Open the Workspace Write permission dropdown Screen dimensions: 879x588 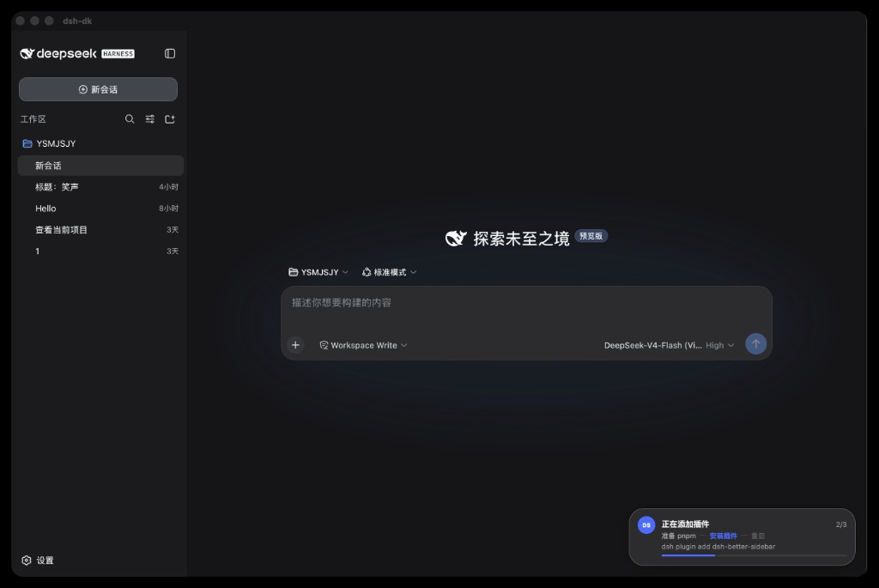[x=363, y=345]
